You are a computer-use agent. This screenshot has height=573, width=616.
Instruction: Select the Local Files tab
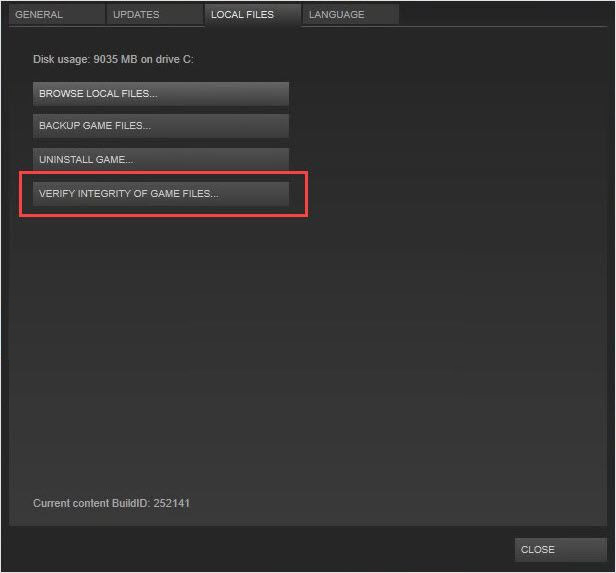(253, 15)
